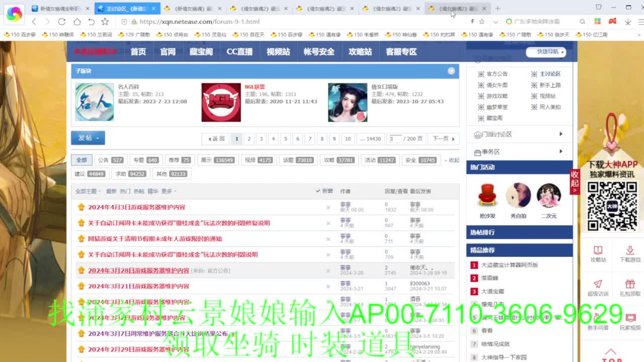Open thread 网易游戏关于清明节假期未成年人游戏限时的通知
The image size is (644, 362).
154,239
